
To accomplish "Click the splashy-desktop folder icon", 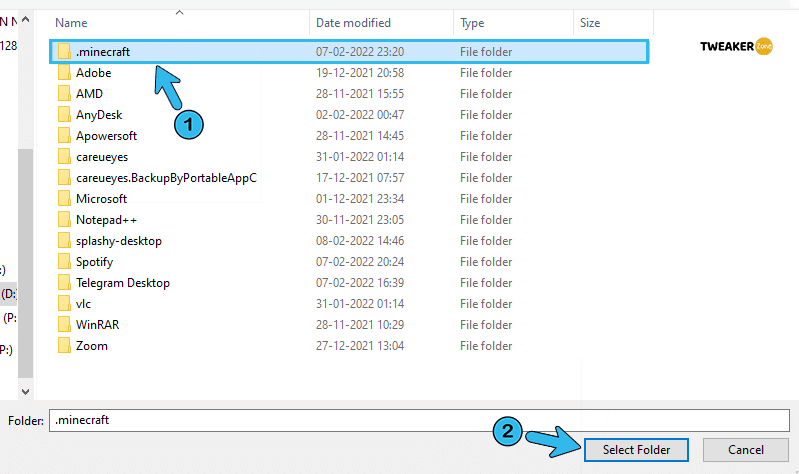I will [64, 241].
